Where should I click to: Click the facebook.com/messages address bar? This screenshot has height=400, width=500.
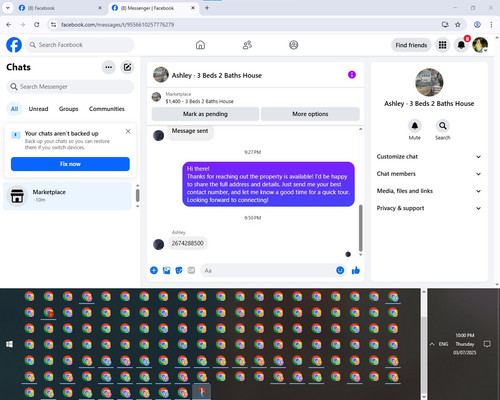point(117,25)
